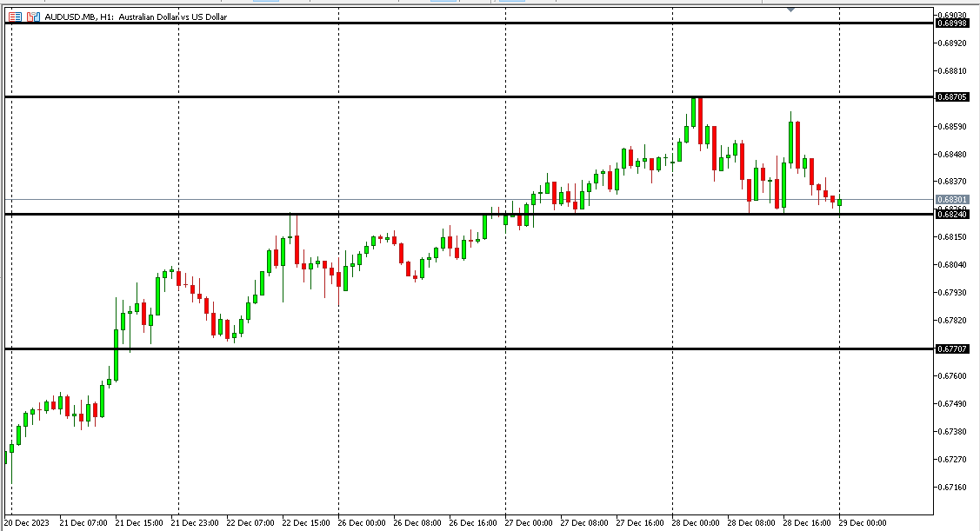Click the chart shift triangle marker at top
This screenshot has width=980, height=531.
tap(790, 9)
